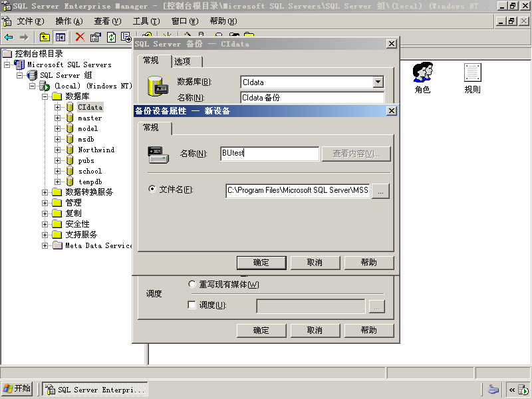Click the 名称 field containing BUtest
Screen dimensions: 532x399
[x=270, y=154]
